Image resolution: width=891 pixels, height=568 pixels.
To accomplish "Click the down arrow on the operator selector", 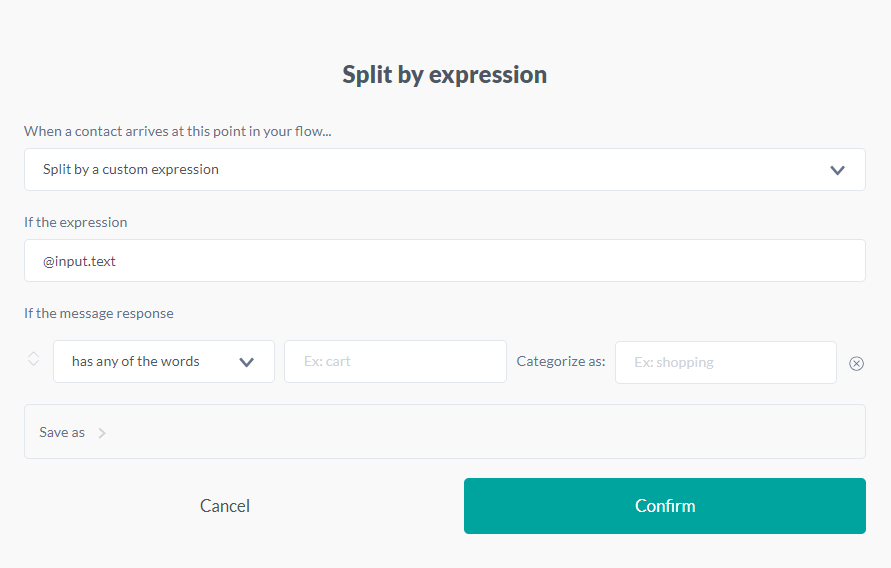I will click(x=247, y=362).
